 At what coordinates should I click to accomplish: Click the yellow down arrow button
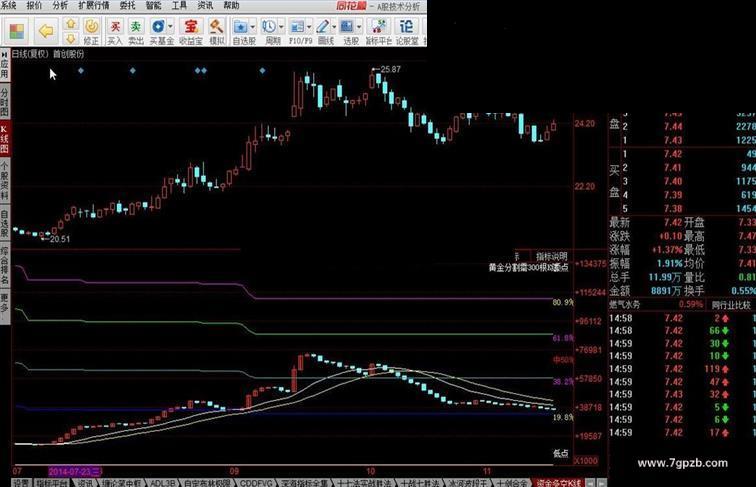[x=71, y=39]
